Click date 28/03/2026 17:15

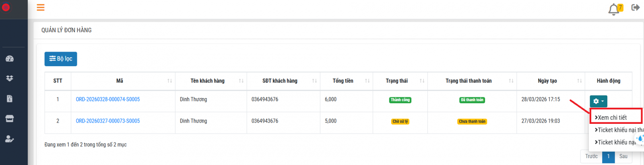(x=541, y=99)
